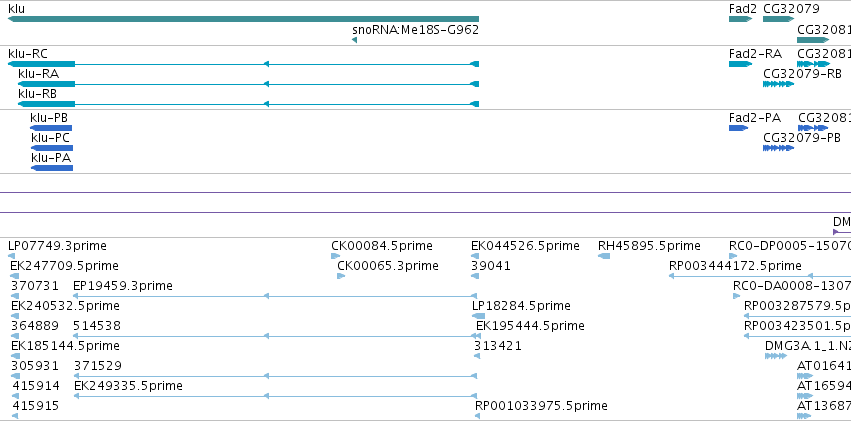The image size is (851, 421).
Task: Click the Fad2-RA label text
Action: point(755,54)
